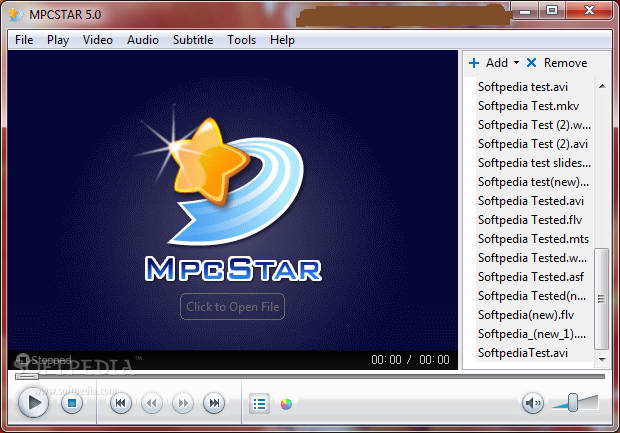
Task: Fast forward using the double-right-arrow button
Action: pos(183,403)
